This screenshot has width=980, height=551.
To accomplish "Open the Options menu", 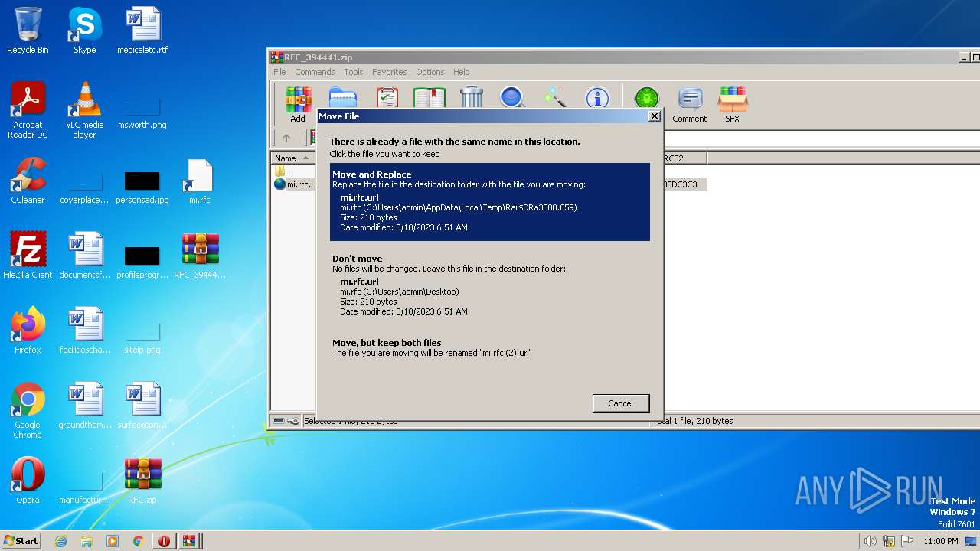I will [x=430, y=72].
